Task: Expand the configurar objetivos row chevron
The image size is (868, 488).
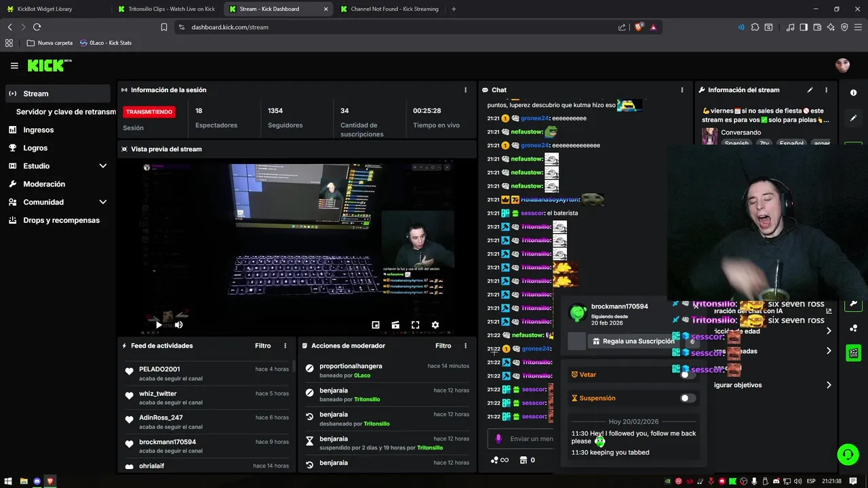Action: pyautogui.click(x=829, y=385)
